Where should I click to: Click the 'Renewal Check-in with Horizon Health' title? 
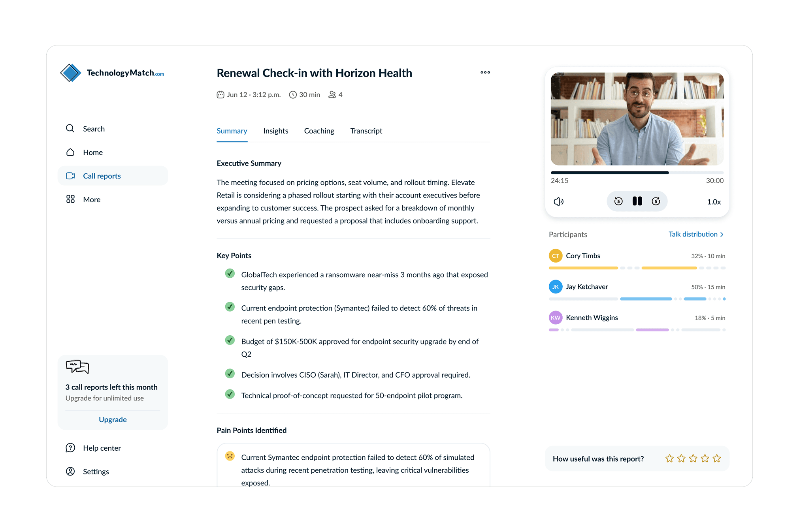click(314, 73)
